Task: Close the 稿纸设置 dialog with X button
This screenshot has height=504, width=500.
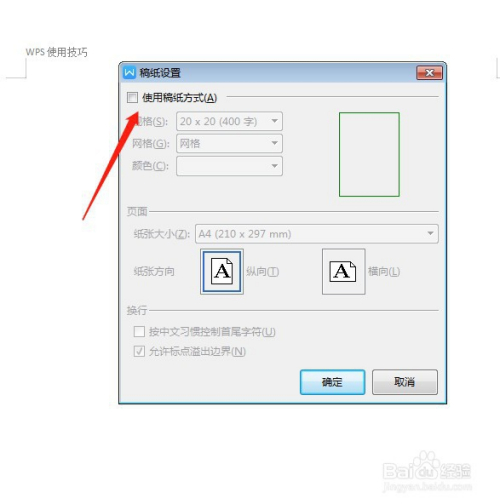Action: coord(429,73)
